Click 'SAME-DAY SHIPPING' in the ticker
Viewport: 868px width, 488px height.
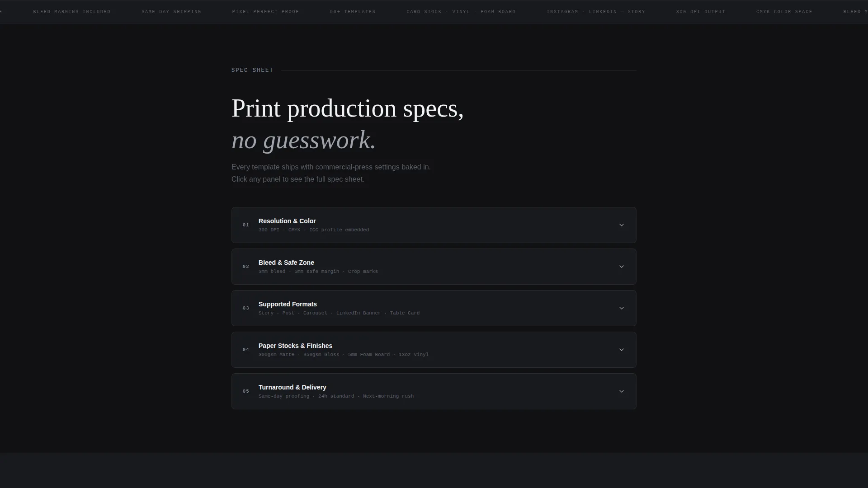(171, 12)
